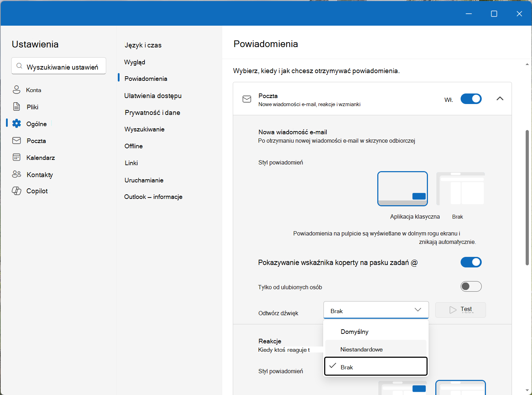Image resolution: width=532 pixels, height=395 pixels.
Task: Enable Tylko od ulubionych osób toggle
Action: point(471,286)
